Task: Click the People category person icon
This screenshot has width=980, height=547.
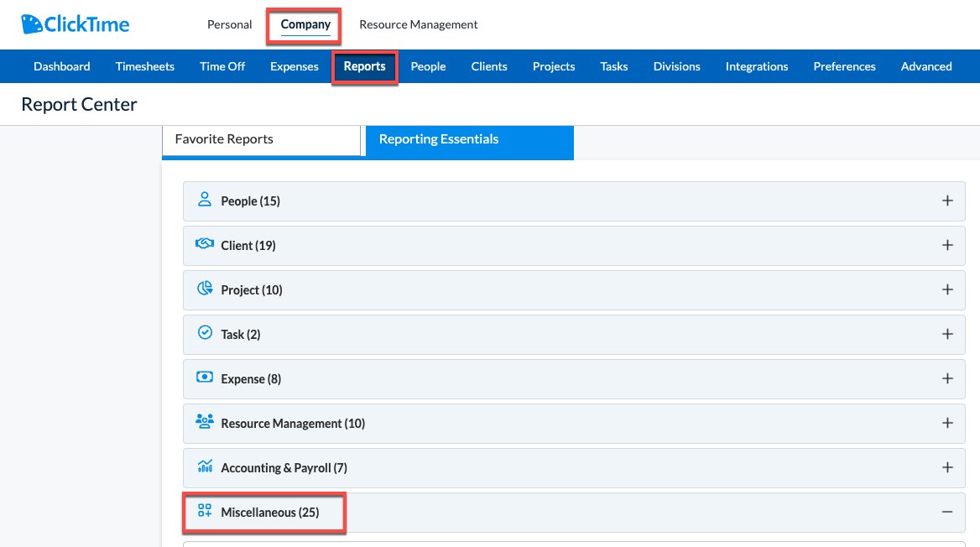Action: [205, 200]
